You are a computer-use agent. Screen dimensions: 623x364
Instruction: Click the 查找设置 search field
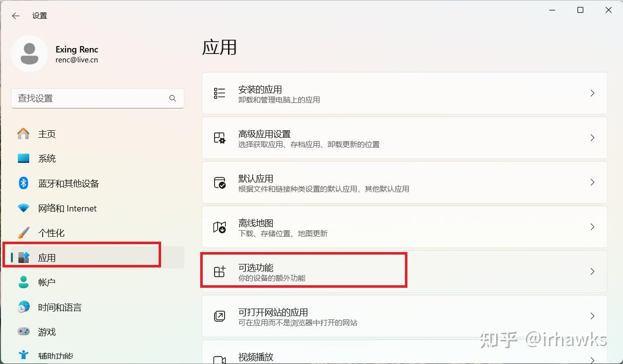coord(98,98)
